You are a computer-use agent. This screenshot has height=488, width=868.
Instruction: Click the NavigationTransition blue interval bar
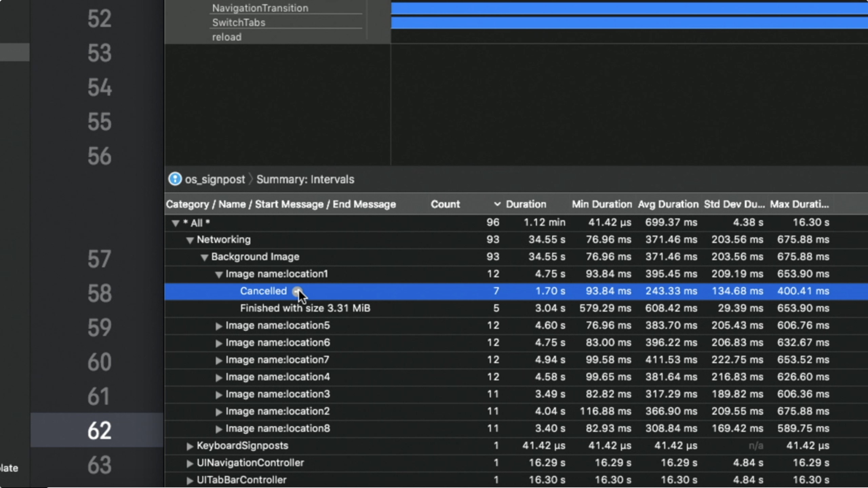click(627, 8)
